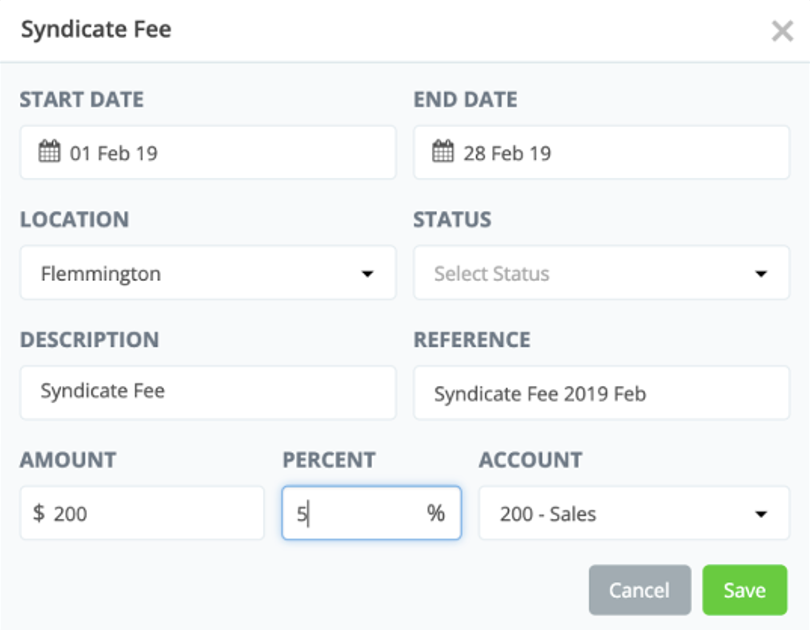Open the Select Status dropdown
The image size is (810, 630).
pyautogui.click(x=601, y=274)
